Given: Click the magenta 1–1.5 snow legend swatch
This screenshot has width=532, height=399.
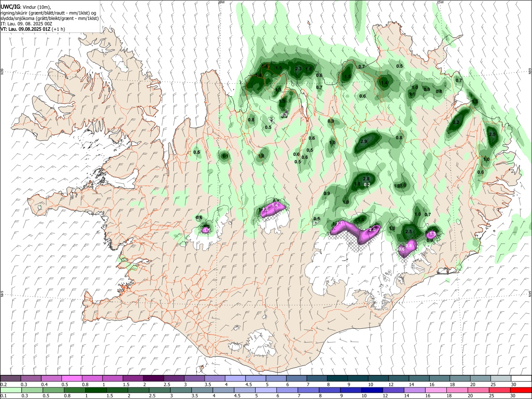Looking at the screenshot, I should click(113, 378).
